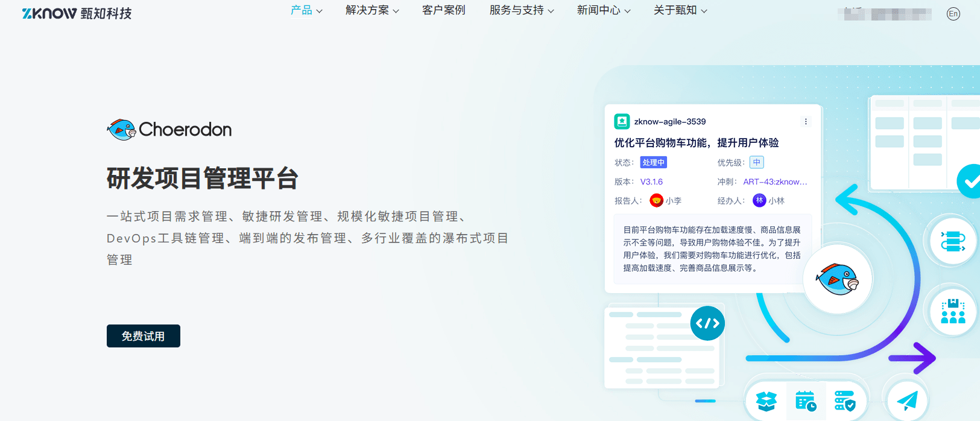
Task: Click the 小林 assignee avatar
Action: 759,200
